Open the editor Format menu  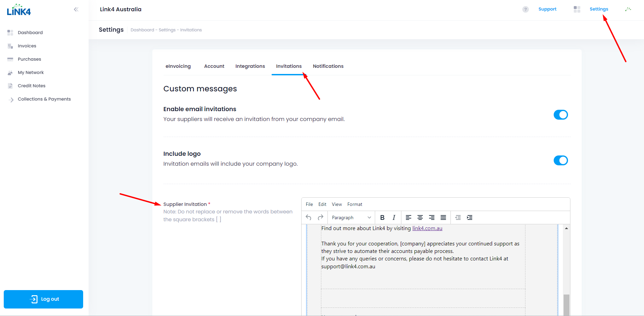(355, 204)
